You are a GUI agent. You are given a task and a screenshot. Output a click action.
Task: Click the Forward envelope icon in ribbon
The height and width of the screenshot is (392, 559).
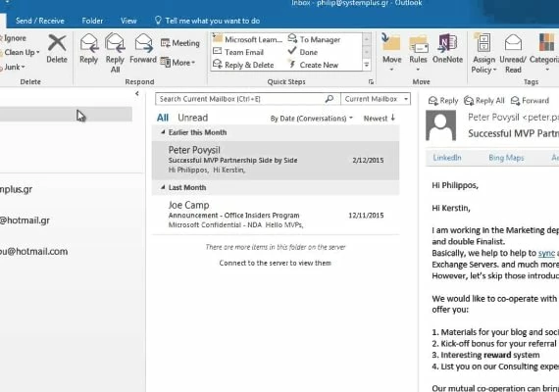coord(143,43)
